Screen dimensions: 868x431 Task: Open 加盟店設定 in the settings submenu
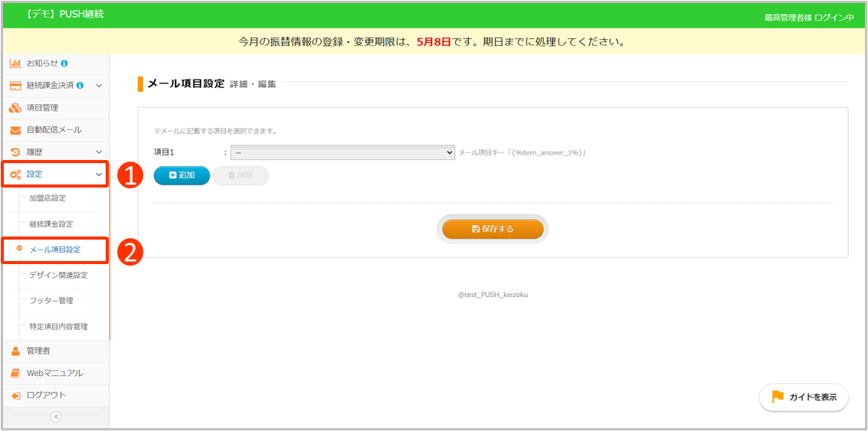47,198
